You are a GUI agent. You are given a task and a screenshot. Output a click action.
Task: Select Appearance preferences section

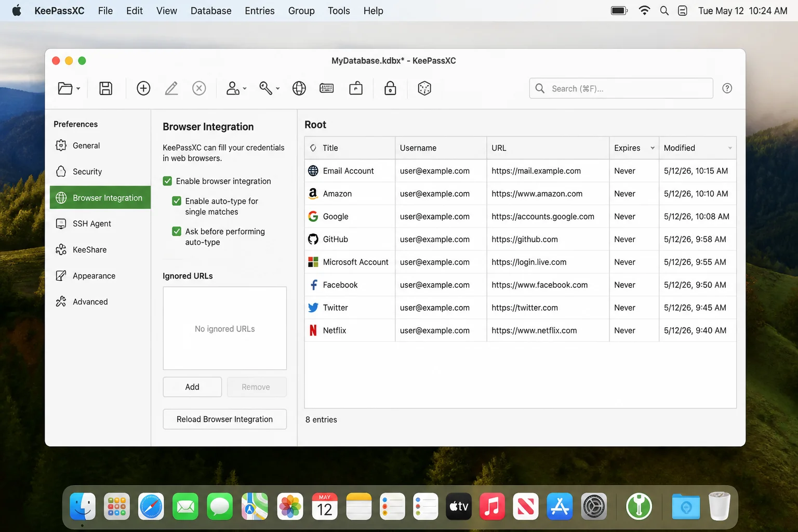[100, 275]
